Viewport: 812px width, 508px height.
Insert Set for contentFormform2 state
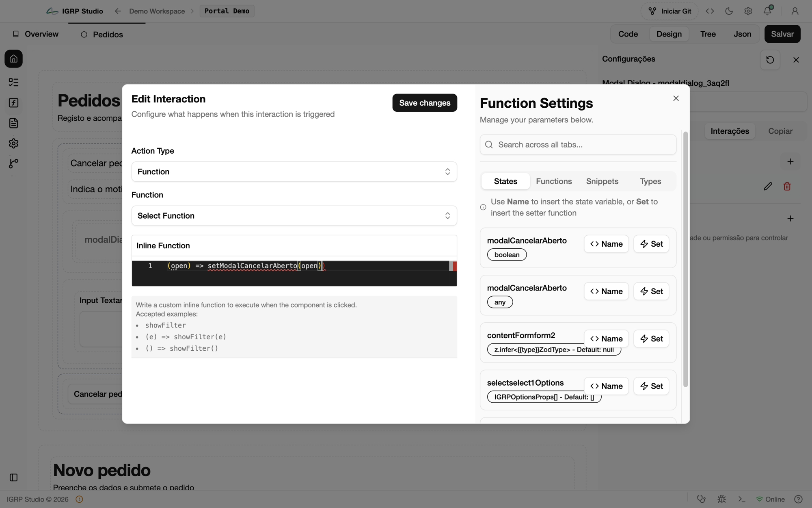click(x=651, y=339)
